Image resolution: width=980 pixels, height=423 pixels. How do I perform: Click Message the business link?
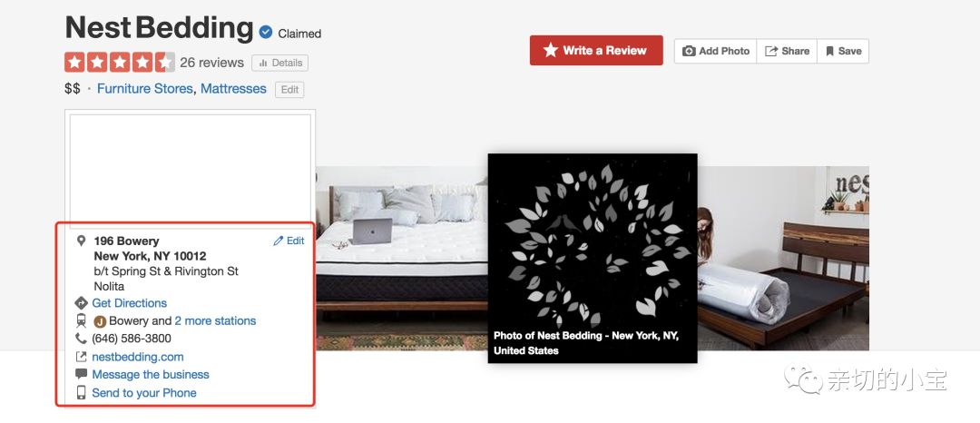(x=151, y=374)
